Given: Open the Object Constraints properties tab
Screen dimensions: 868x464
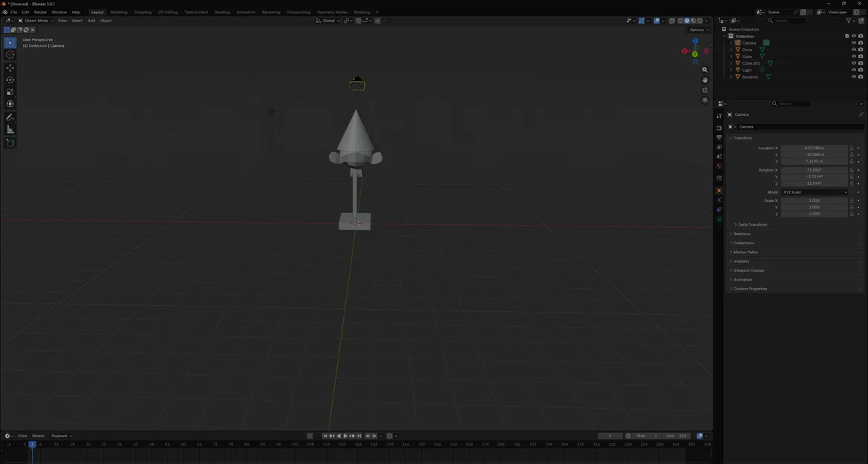Looking at the screenshot, I should (719, 210).
